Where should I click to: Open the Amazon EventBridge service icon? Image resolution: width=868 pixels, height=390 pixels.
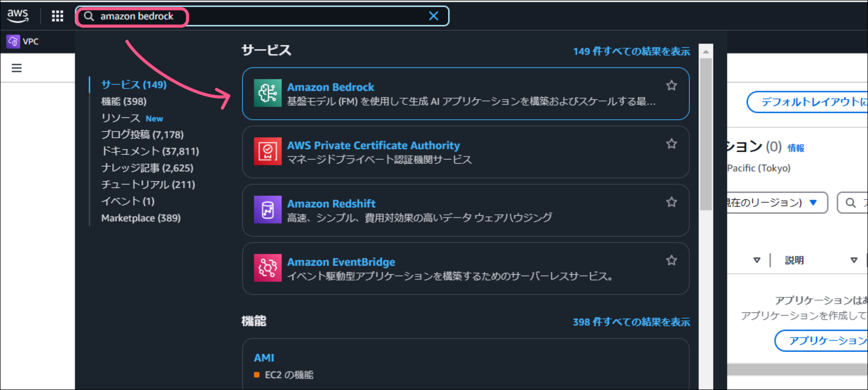pyautogui.click(x=267, y=267)
